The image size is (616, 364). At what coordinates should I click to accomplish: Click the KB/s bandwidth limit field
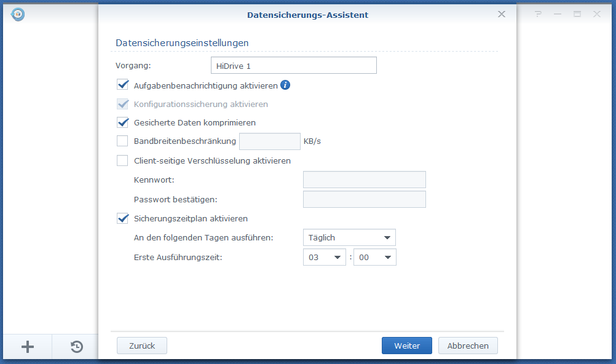pos(269,141)
